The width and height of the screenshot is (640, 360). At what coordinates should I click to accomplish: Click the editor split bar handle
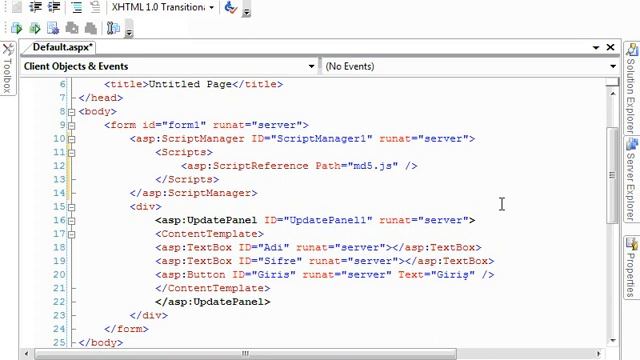click(613, 82)
